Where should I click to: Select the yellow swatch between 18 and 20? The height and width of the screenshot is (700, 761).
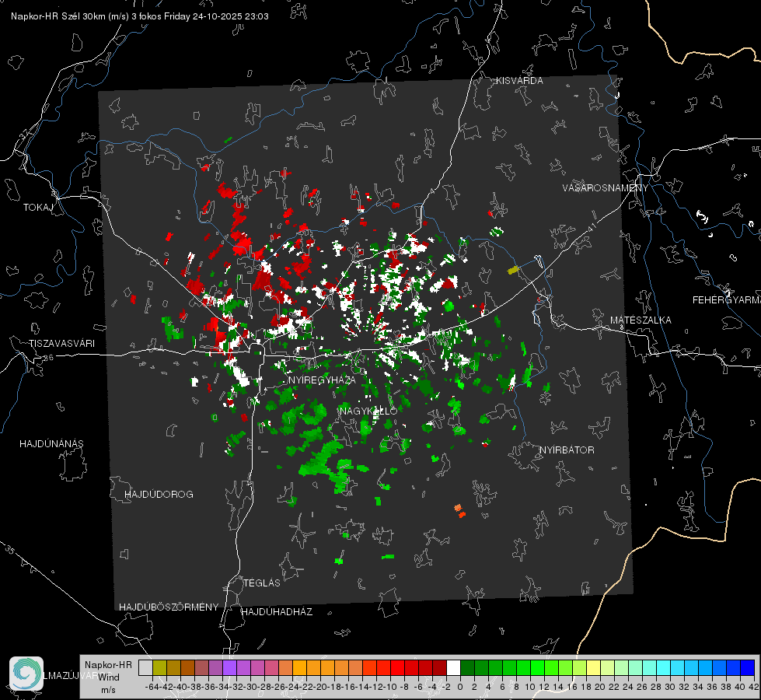594,667
